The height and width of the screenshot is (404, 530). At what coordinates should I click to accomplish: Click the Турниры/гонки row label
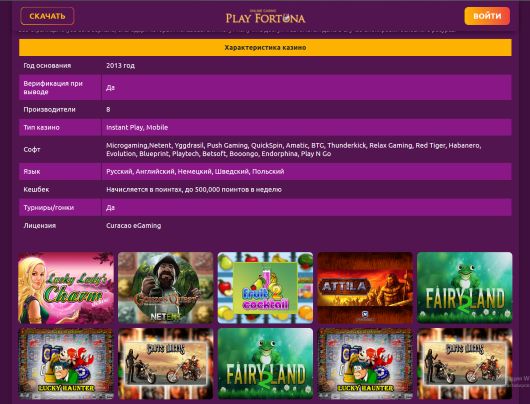49,208
